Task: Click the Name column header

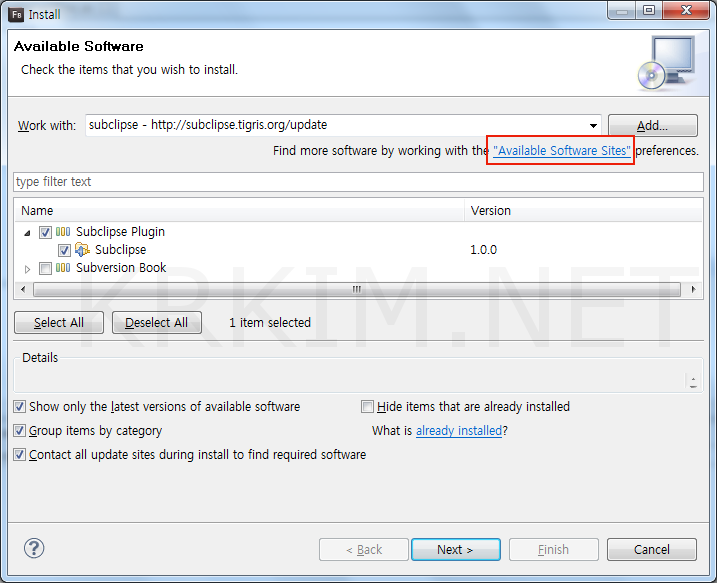Action: pos(240,210)
